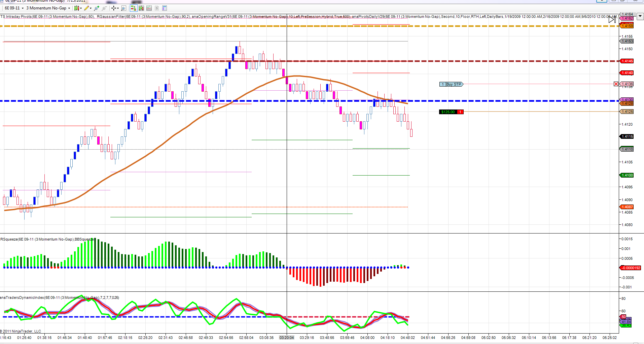The height and width of the screenshot is (344, 644).
Task: Open the Indicators line-chart icon
Action: pos(149,8)
